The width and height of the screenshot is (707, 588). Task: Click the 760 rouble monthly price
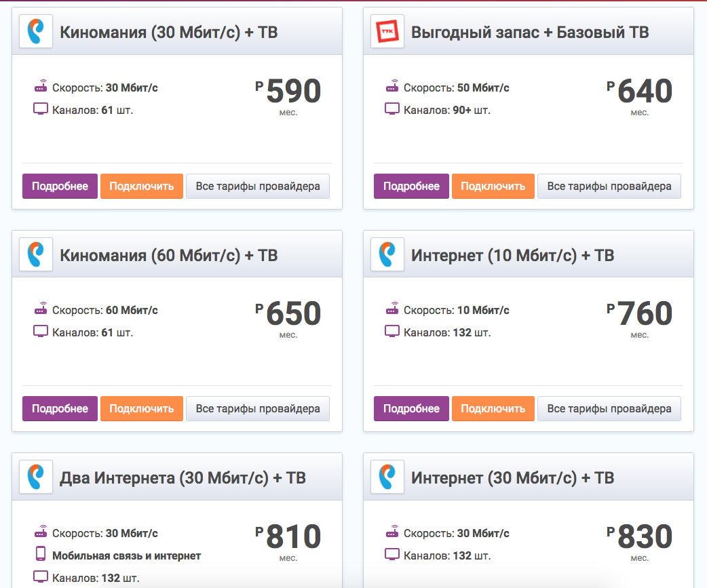[x=644, y=313]
